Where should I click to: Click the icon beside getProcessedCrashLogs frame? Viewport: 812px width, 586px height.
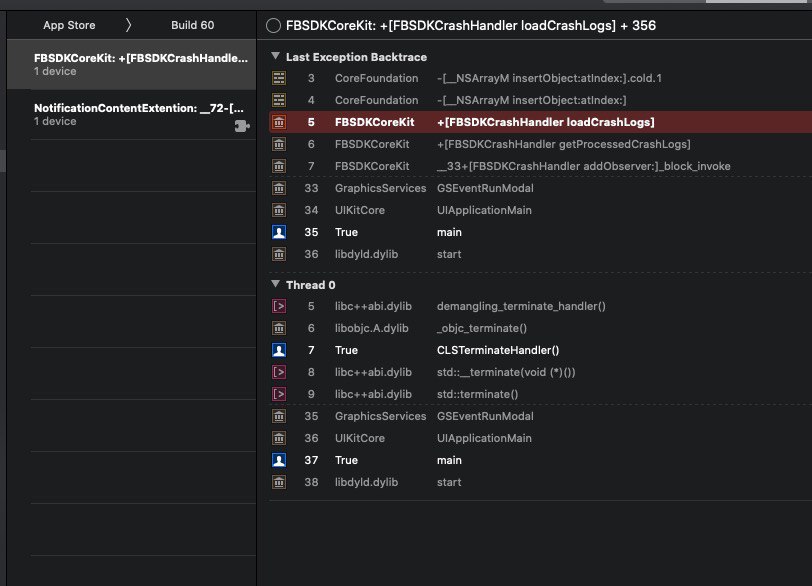(x=280, y=144)
